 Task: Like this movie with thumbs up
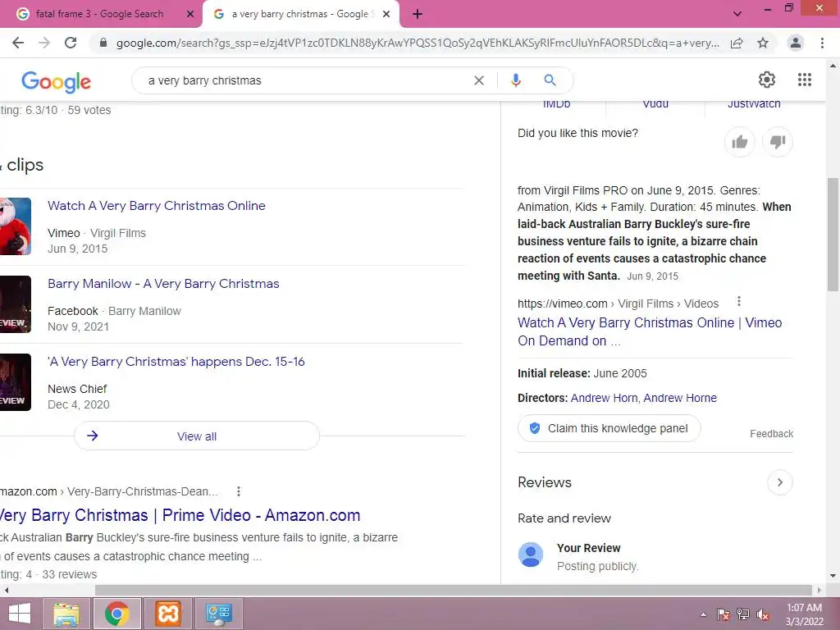point(739,142)
